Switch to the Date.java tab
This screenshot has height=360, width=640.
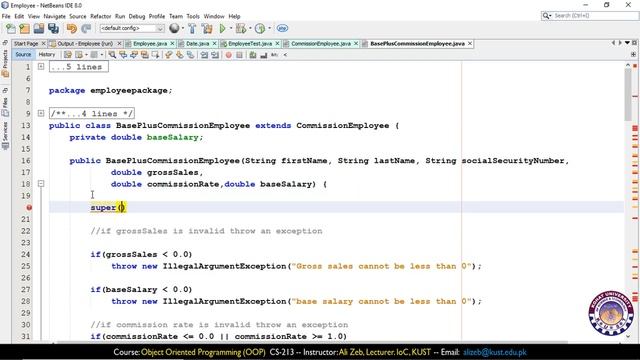tap(197, 43)
